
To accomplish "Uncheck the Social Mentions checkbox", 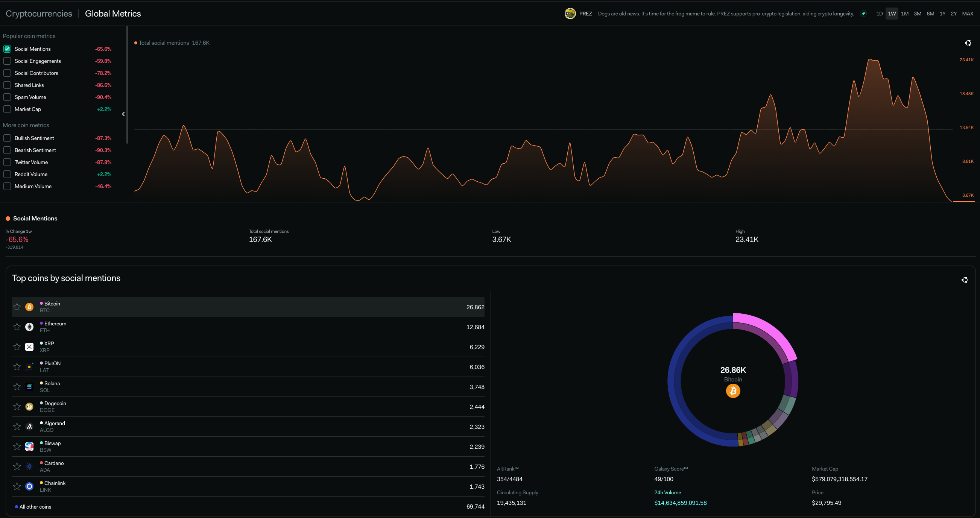I will click(x=7, y=49).
